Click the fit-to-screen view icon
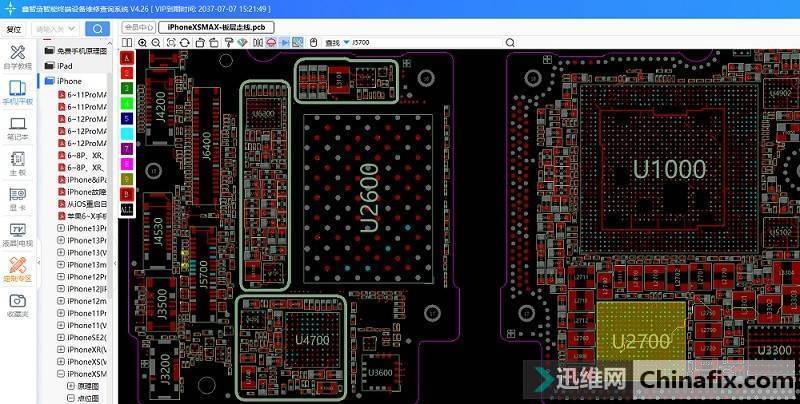This screenshot has height=404, width=800. tap(171, 43)
